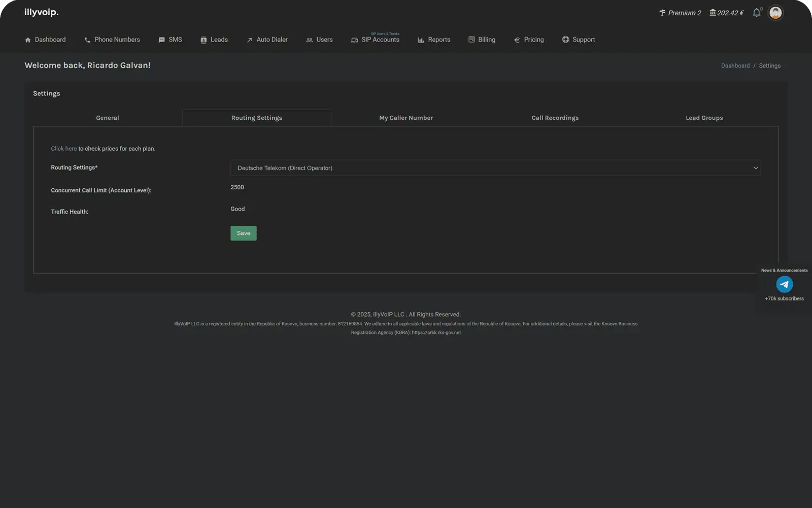
Task: Open the Auto Dialer menu item
Action: (x=267, y=40)
